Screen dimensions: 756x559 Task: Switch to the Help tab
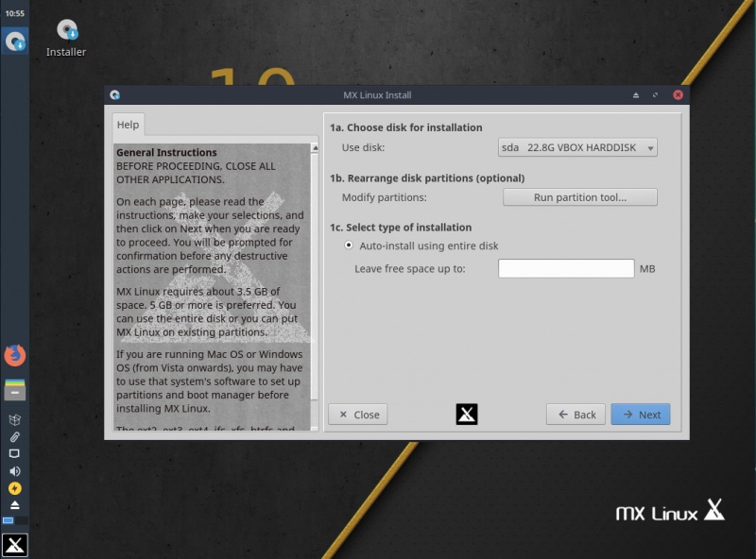(x=127, y=124)
